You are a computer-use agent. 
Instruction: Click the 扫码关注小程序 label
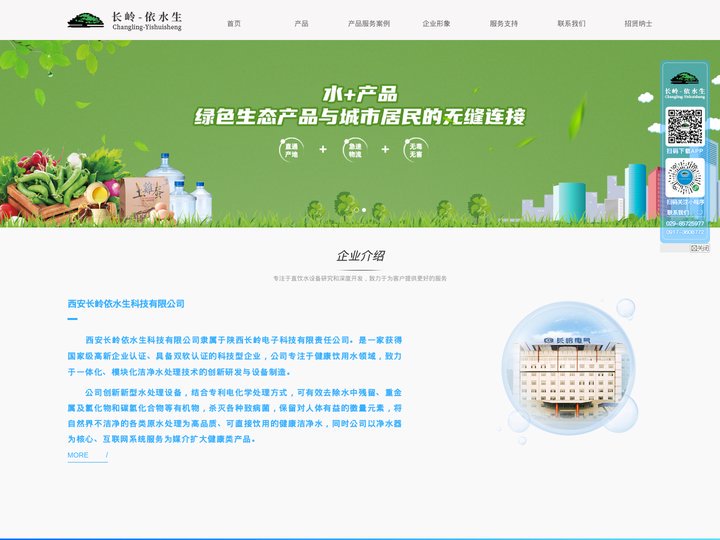[685, 202]
